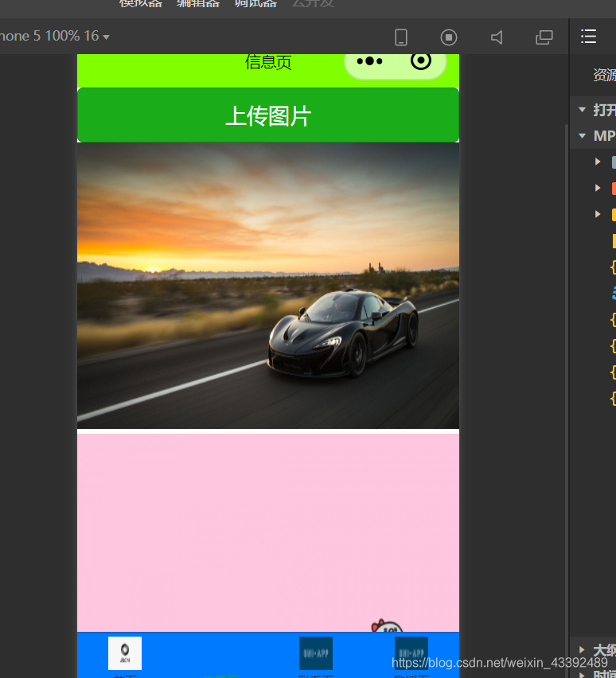Collapse the MP project section
This screenshot has width=616, height=678.
pos(583,136)
